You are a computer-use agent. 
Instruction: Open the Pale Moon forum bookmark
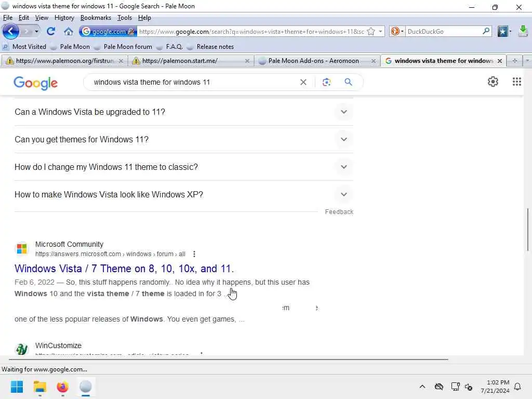(123, 47)
